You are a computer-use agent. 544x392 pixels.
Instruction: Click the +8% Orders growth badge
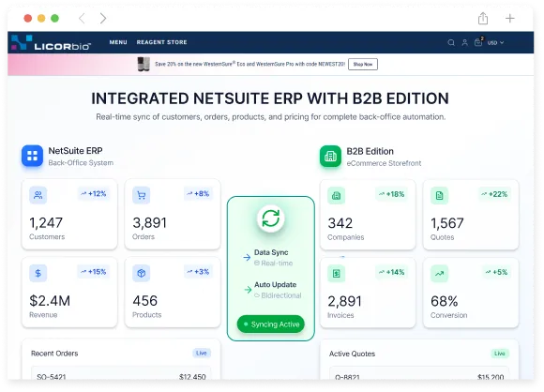point(198,193)
